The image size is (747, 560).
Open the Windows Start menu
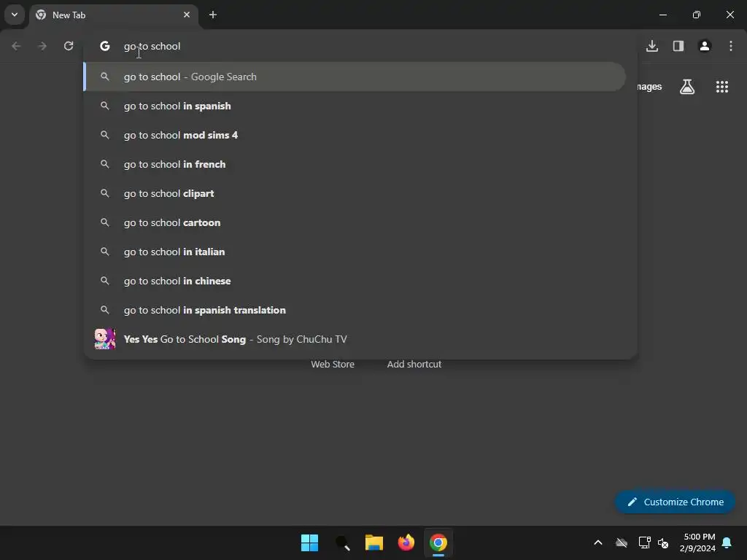point(309,542)
